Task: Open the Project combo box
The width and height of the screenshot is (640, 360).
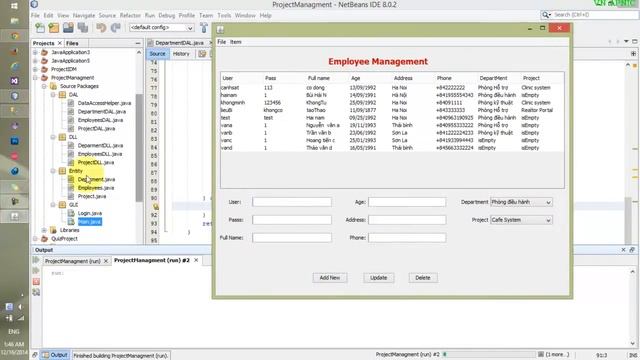Action: click(521, 220)
